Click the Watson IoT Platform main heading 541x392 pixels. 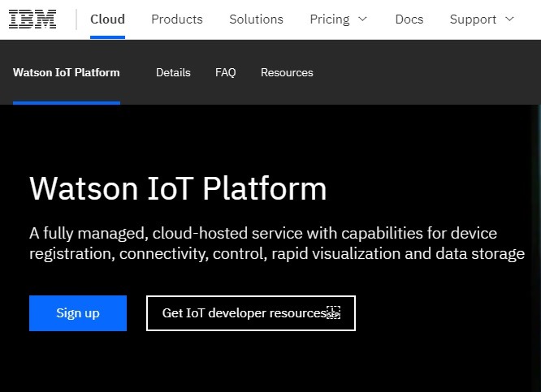click(178, 188)
